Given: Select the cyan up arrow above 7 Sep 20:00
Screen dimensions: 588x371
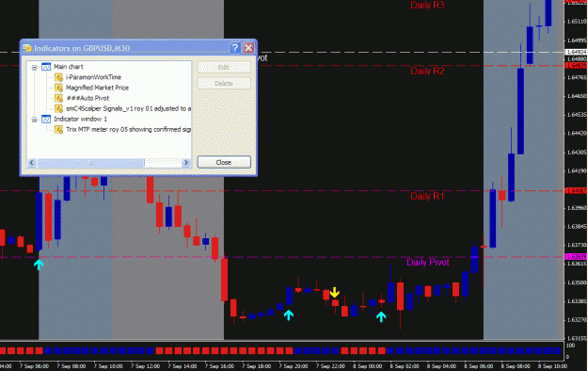Looking at the screenshot, I should [x=289, y=315].
